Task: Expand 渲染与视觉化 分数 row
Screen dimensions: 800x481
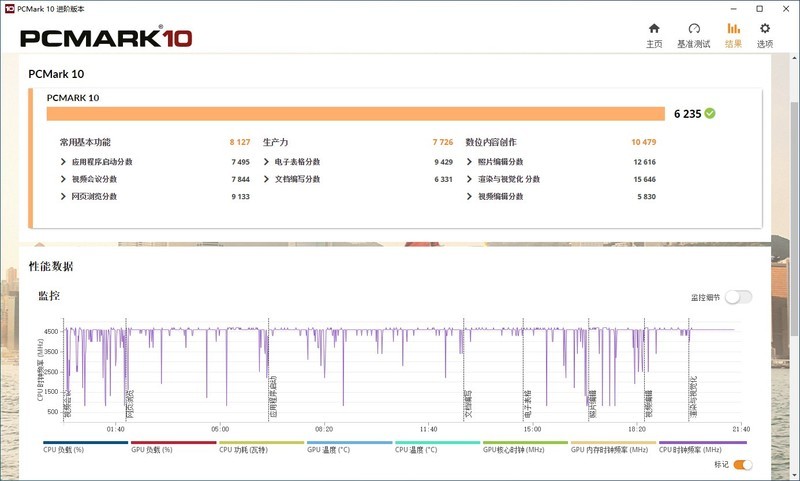Action: point(470,179)
